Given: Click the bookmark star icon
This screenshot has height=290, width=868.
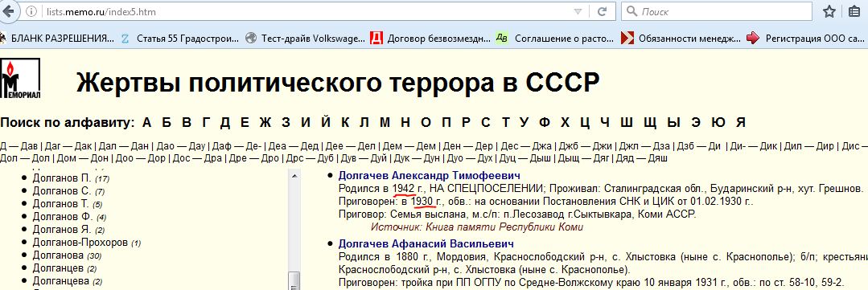Looking at the screenshot, I should 829,11.
